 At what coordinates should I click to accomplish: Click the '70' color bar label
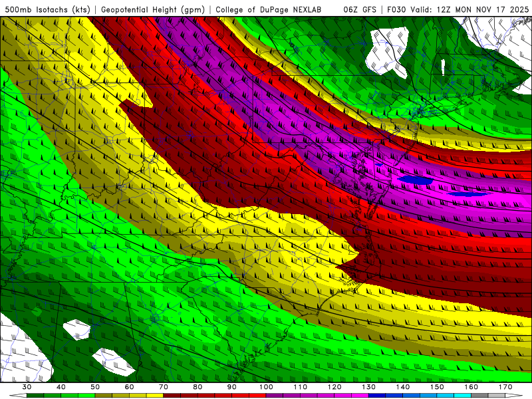[164, 387]
